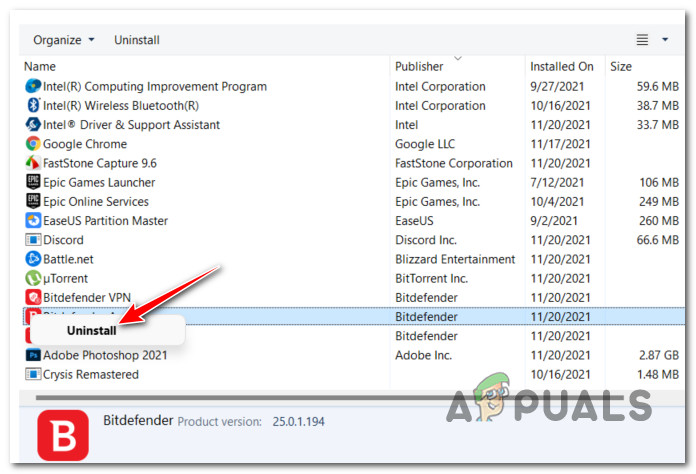Viewport: 696px width, 474px height.
Task: Open the Organize dropdown menu
Action: tap(64, 40)
